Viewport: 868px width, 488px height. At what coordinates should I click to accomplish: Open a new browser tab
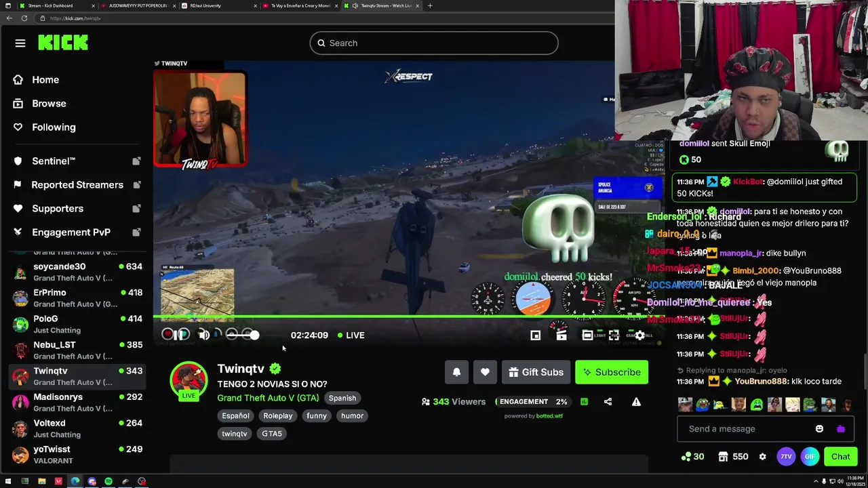pos(430,5)
